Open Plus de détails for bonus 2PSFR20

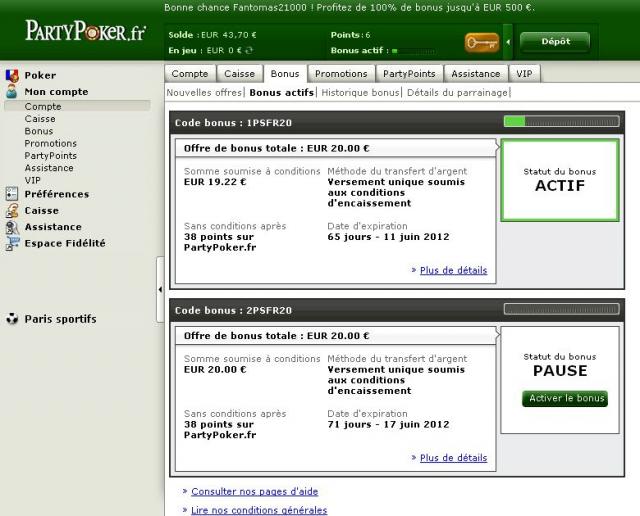click(x=453, y=458)
